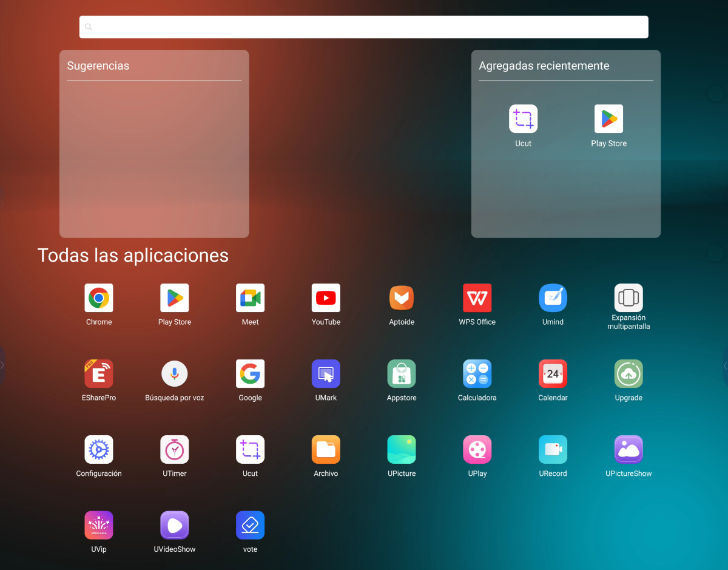Launch the Umind app
Image resolution: width=728 pixels, height=570 pixels.
pyautogui.click(x=553, y=298)
